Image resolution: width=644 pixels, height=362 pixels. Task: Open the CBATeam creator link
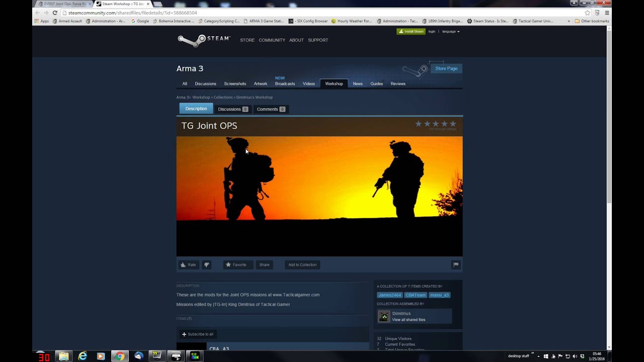click(x=416, y=295)
